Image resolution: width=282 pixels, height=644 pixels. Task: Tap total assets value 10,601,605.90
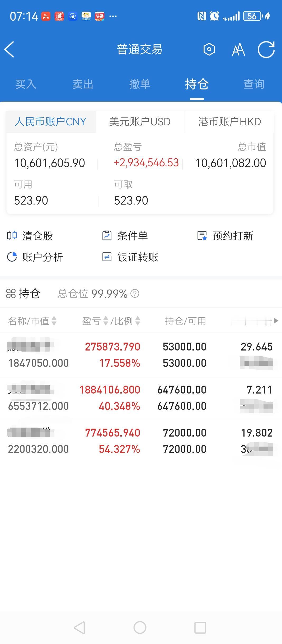tap(50, 163)
